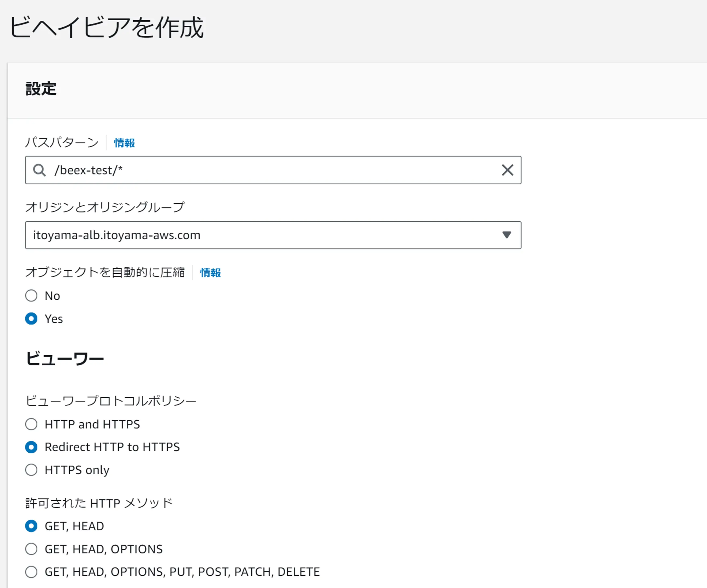Select the GET, HEAD, OPTIONS methods option

coord(31,549)
